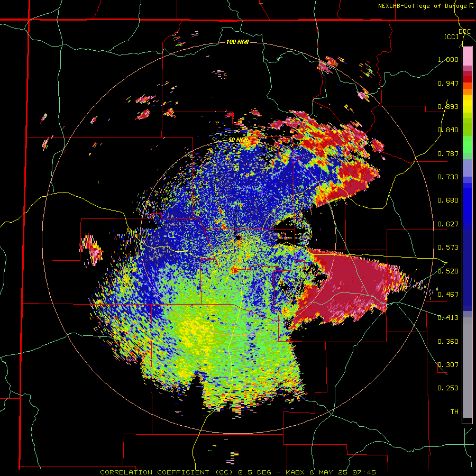Click the TH threshold label
This screenshot has height=476, width=476.
(454, 411)
